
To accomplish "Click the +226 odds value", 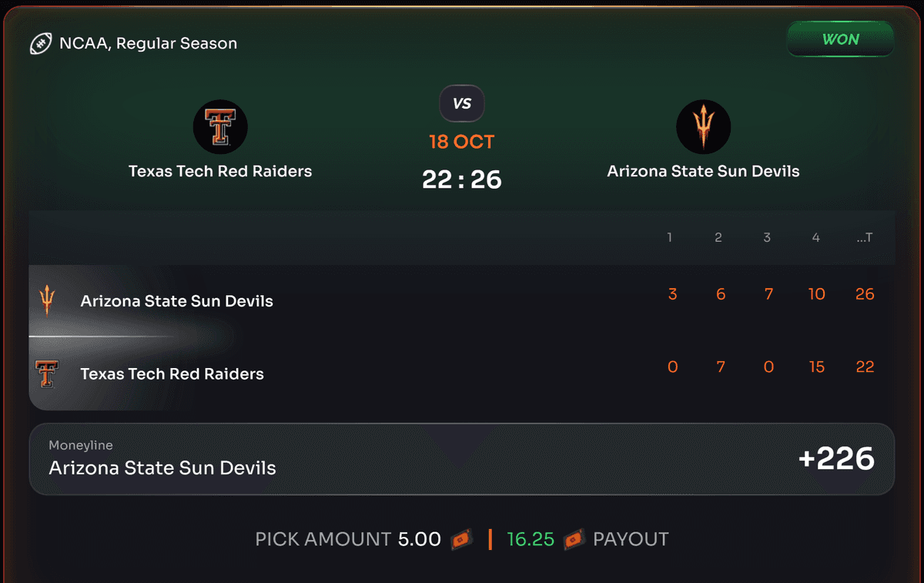I will [836, 459].
